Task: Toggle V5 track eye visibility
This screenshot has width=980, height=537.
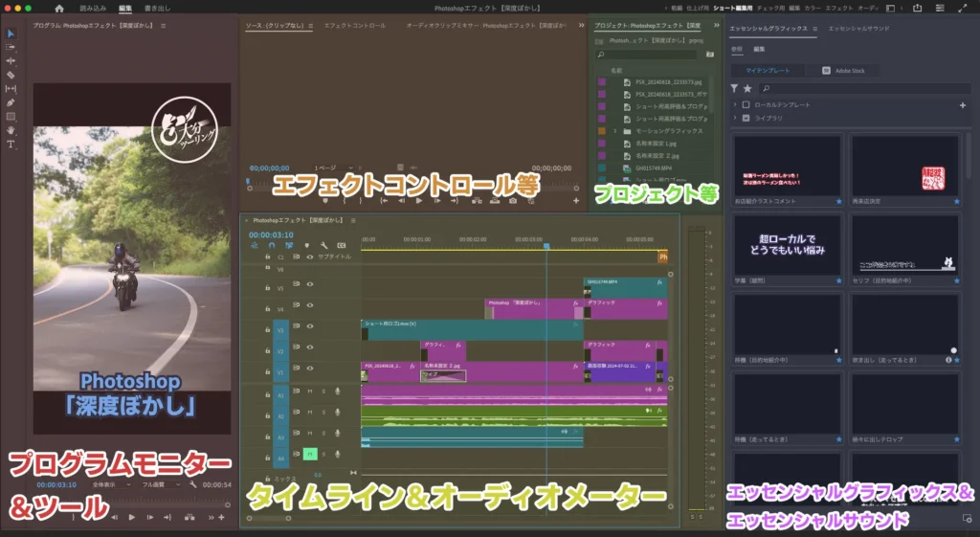Action: [310, 284]
